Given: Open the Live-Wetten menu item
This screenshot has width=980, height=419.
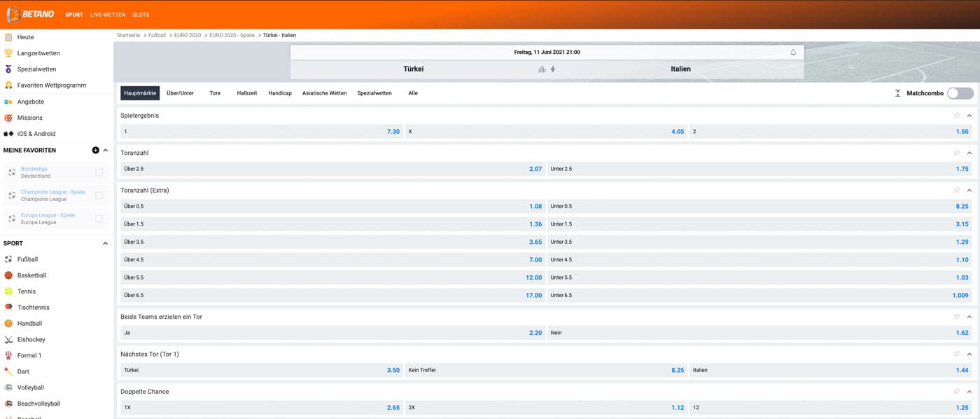Looking at the screenshot, I should point(107,15).
